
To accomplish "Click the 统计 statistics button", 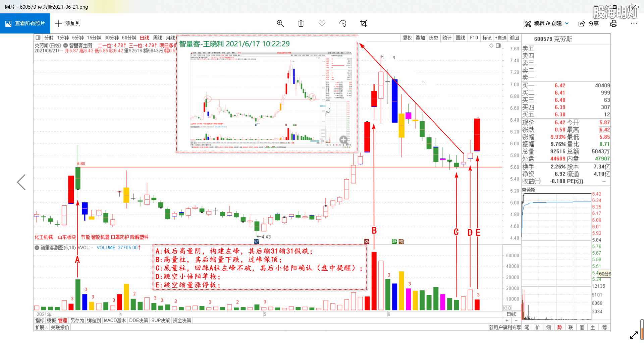I will click(x=447, y=38).
